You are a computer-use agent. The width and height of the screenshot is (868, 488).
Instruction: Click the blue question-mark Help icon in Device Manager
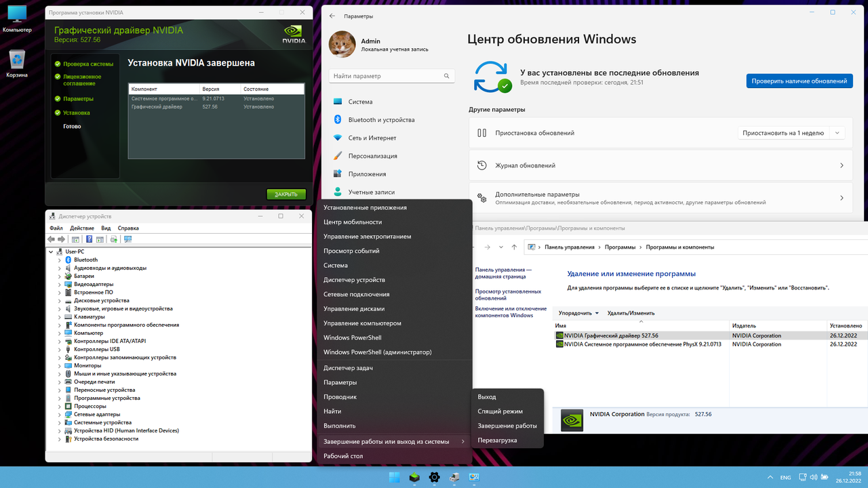(90, 239)
